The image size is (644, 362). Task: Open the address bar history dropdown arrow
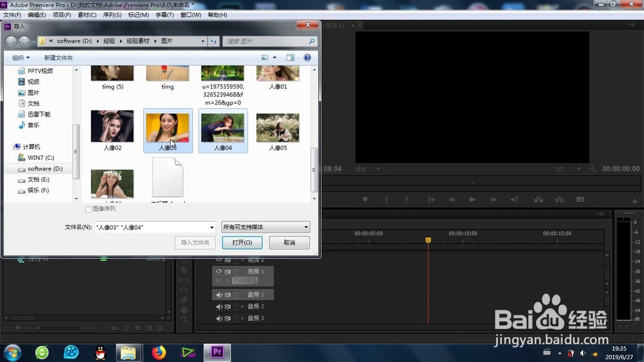point(202,41)
